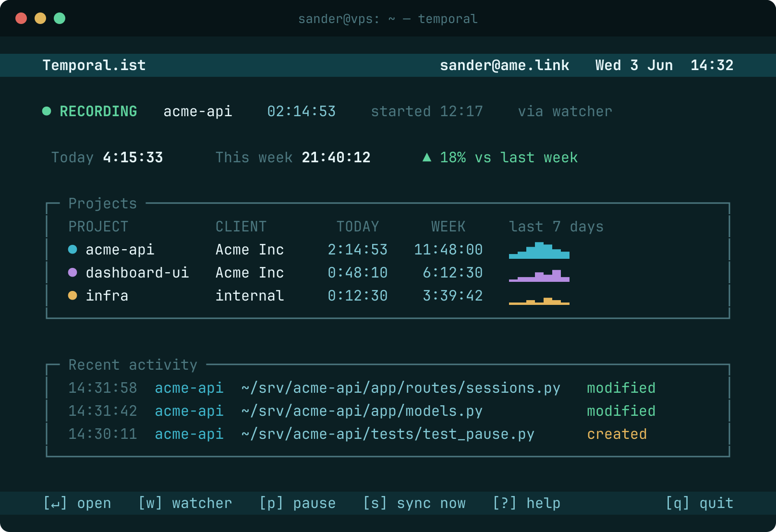Image resolution: width=776 pixels, height=532 pixels.
Task: Click 'modified' status on models.py row
Action: click(x=621, y=411)
